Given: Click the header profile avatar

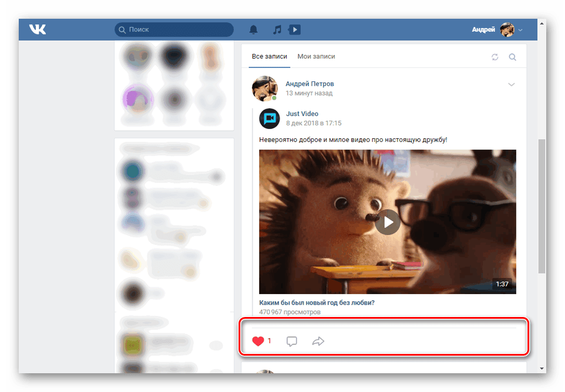Looking at the screenshot, I should point(507,29).
